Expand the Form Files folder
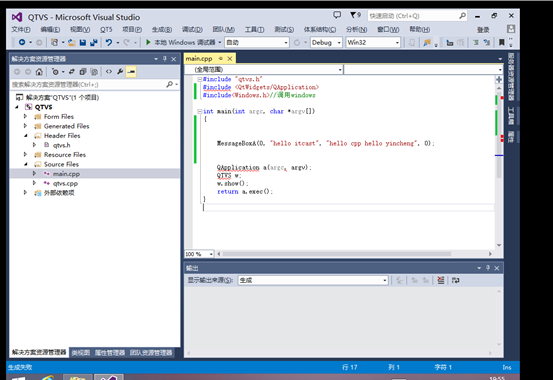 25,116
